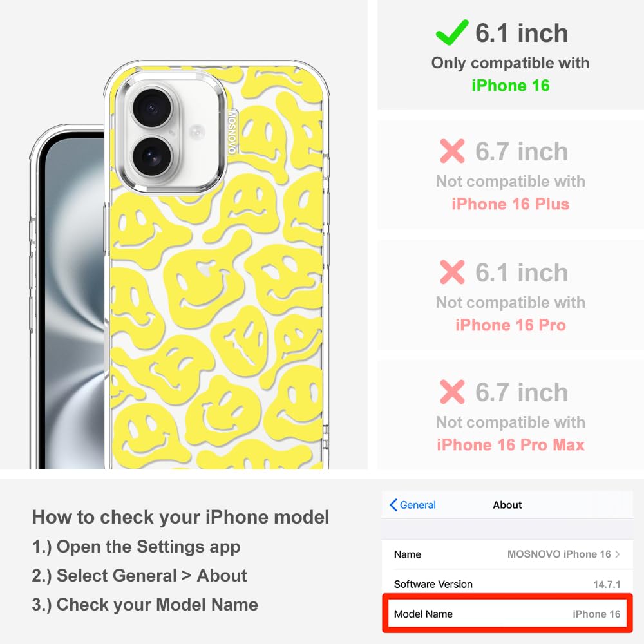644x644 pixels.
Task: Click the 'How to check your iPhone model' heading
Action: (x=180, y=517)
